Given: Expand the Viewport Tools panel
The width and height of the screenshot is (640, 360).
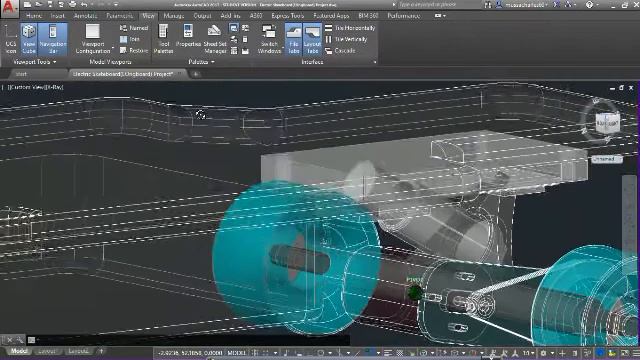Looking at the screenshot, I should [x=34, y=62].
